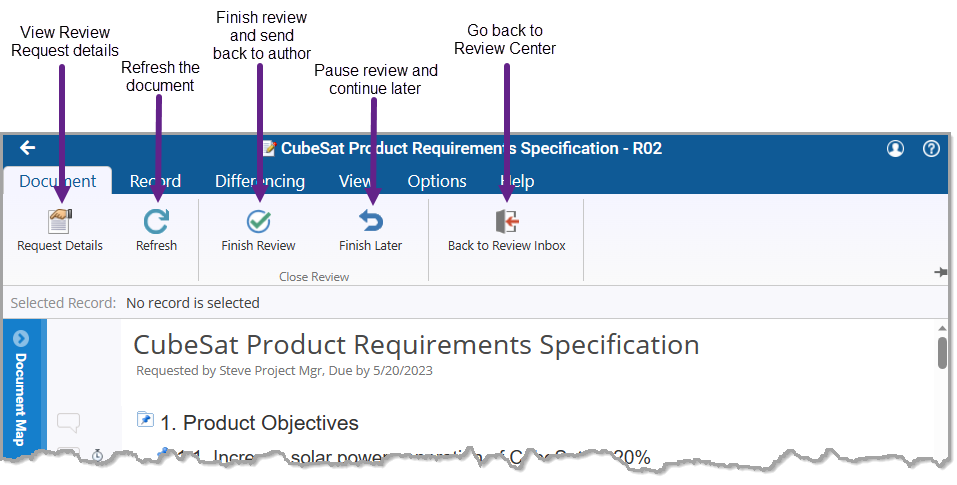This screenshot has width=957, height=485.
Task: Click the Finish Review checkmark icon
Action: tap(259, 221)
